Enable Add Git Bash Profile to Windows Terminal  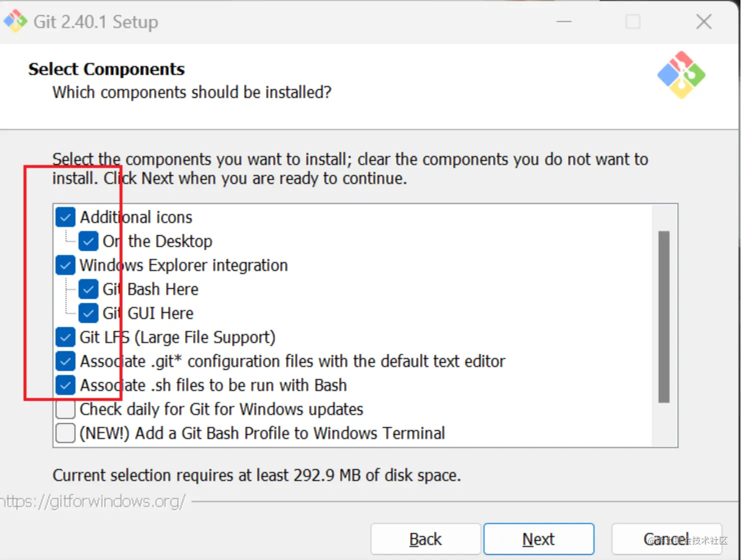coord(65,433)
